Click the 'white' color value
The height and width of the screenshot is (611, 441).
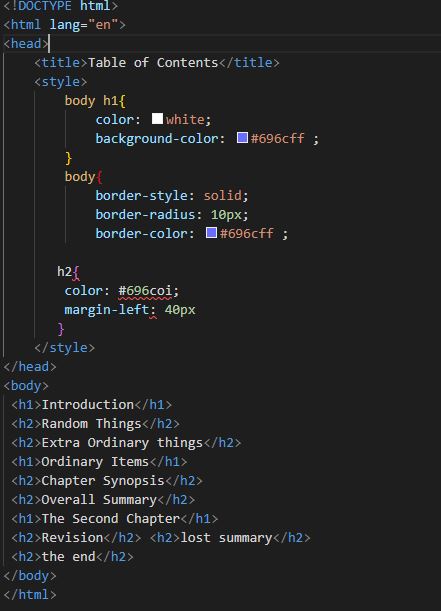[x=185, y=119]
